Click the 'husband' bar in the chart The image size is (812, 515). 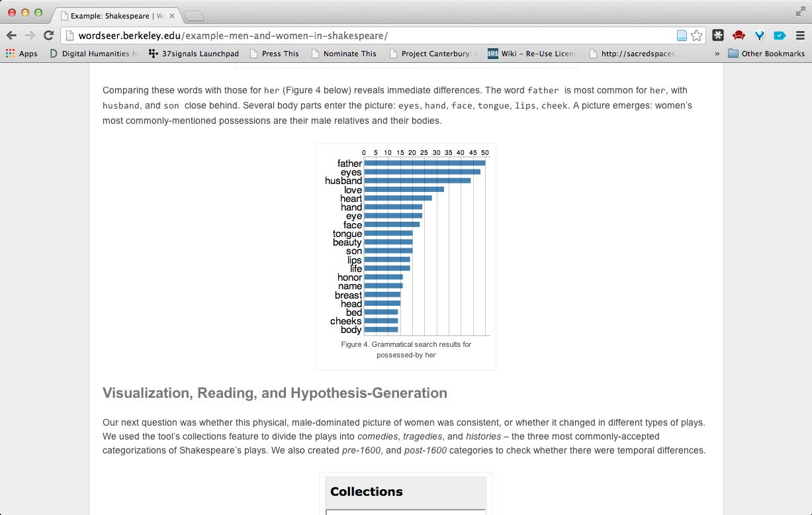click(417, 180)
